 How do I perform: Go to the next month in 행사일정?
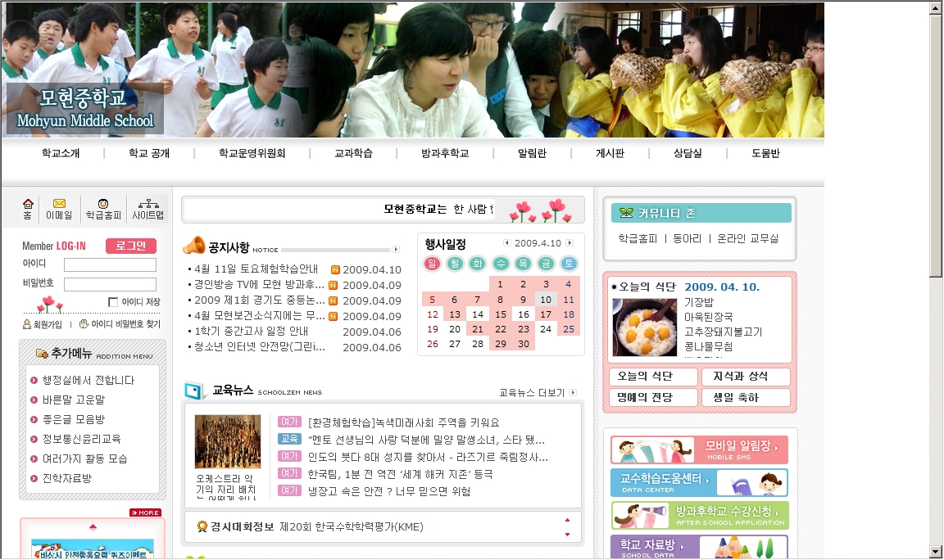point(570,243)
